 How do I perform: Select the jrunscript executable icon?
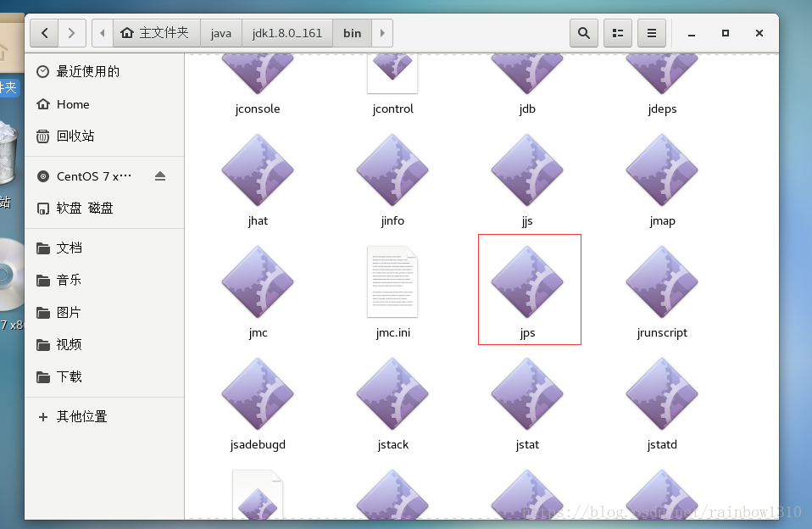tap(662, 281)
